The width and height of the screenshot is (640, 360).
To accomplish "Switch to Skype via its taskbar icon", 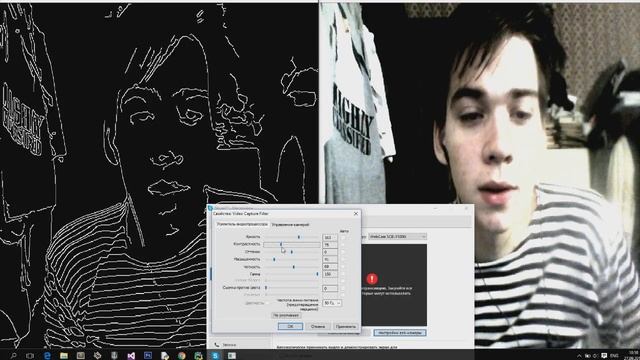I will (215, 356).
